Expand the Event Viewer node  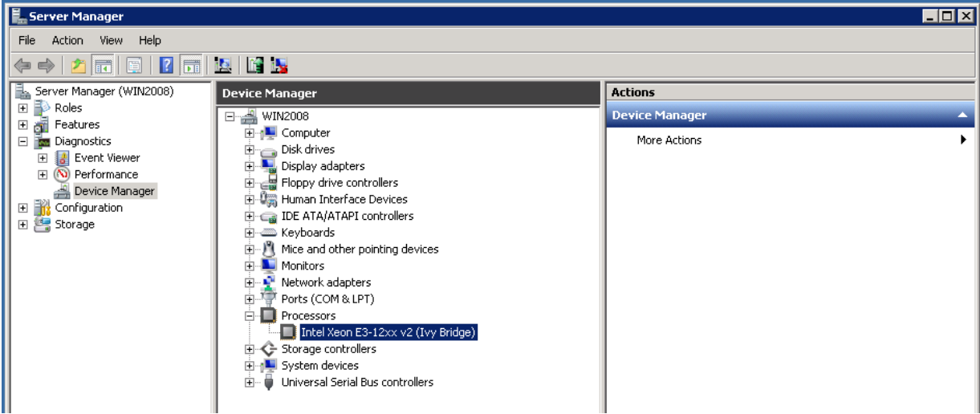click(x=43, y=158)
